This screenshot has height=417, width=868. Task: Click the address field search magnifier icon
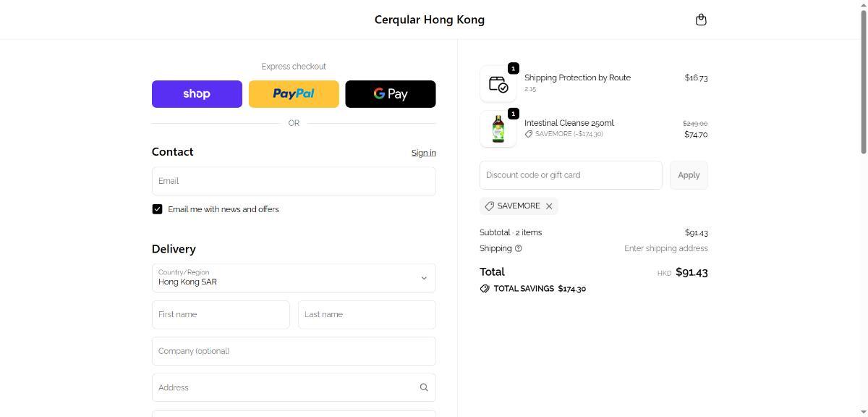[x=424, y=387]
